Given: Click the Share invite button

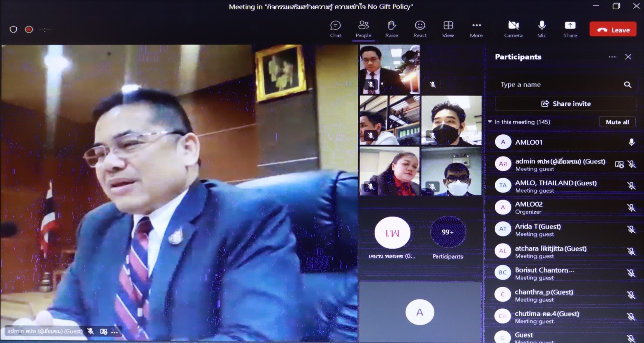Looking at the screenshot, I should [565, 104].
